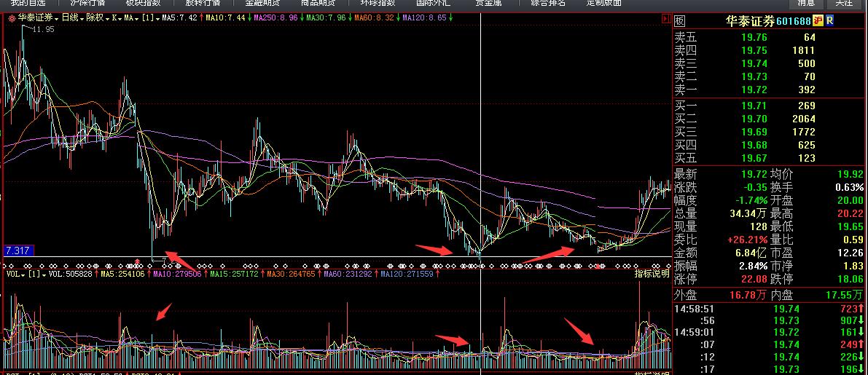
Task: Click the 消息 messages button
Action: [806, 3]
